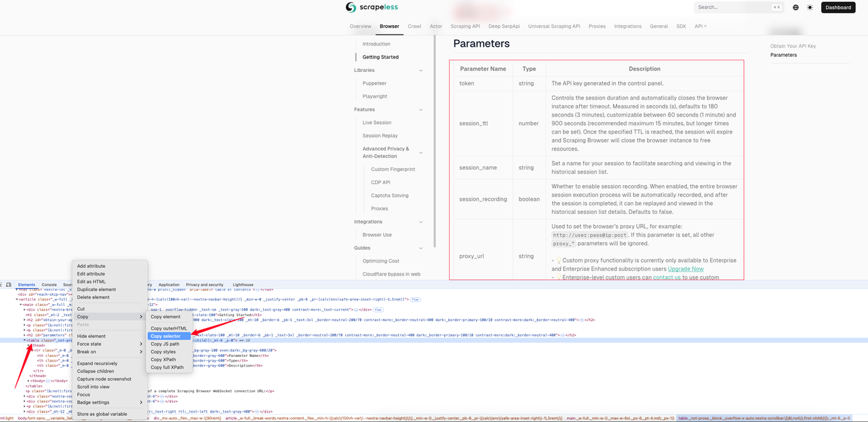Open the external API nav link
This screenshot has width=868, height=422.
click(x=701, y=26)
